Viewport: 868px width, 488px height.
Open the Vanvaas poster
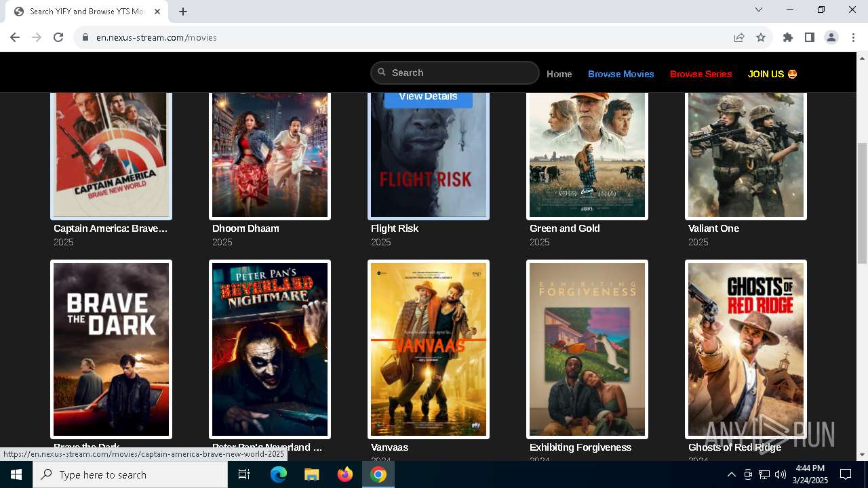pyautogui.click(x=429, y=350)
